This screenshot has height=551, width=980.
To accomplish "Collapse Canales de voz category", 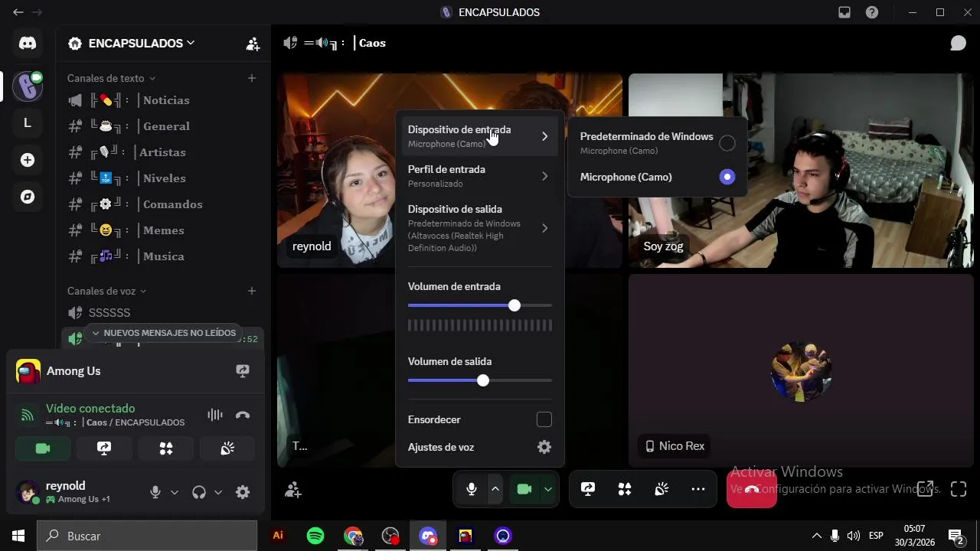I will pos(106,291).
